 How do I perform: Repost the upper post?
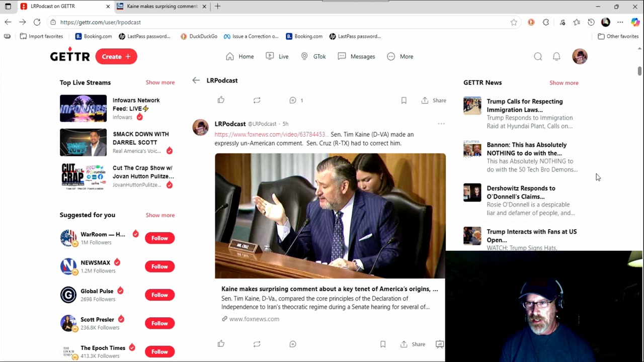pyautogui.click(x=257, y=100)
